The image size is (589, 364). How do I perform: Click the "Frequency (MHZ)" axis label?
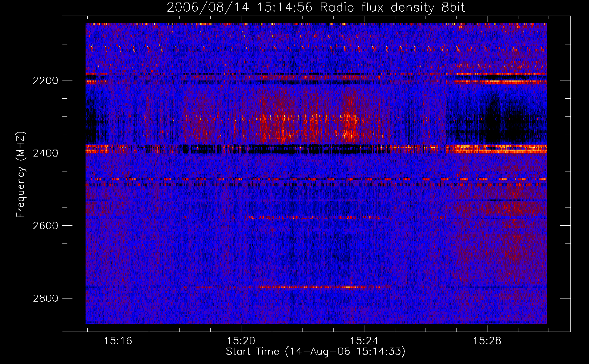(x=21, y=175)
